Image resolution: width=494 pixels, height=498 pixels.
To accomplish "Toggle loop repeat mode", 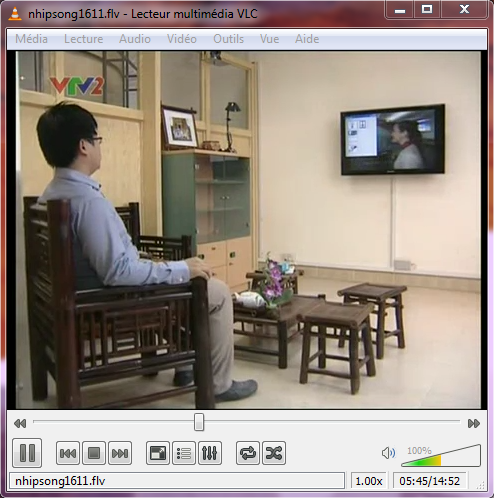I will [248, 453].
